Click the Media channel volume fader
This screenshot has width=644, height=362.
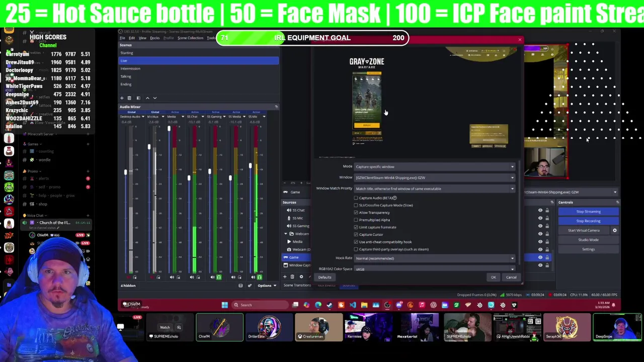click(169, 129)
